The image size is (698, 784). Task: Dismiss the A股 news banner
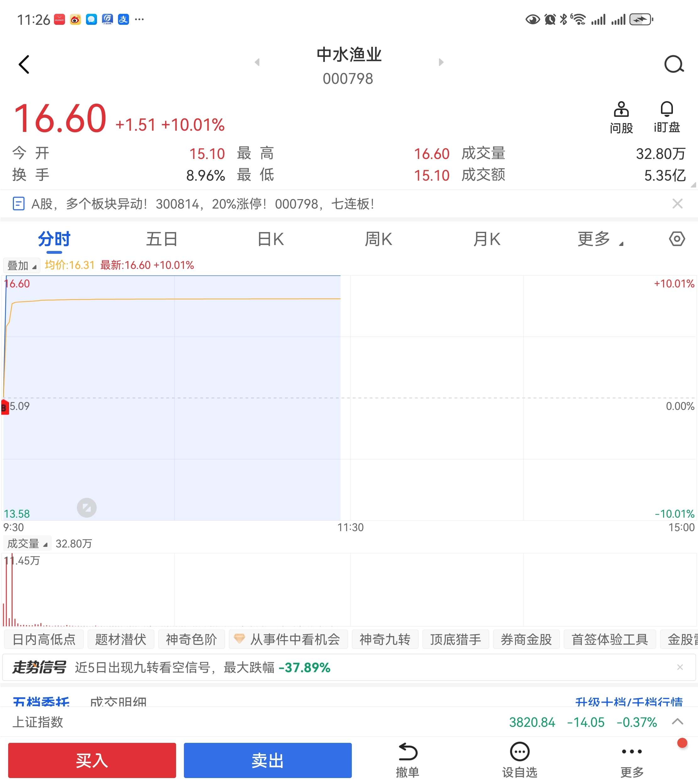tap(677, 204)
